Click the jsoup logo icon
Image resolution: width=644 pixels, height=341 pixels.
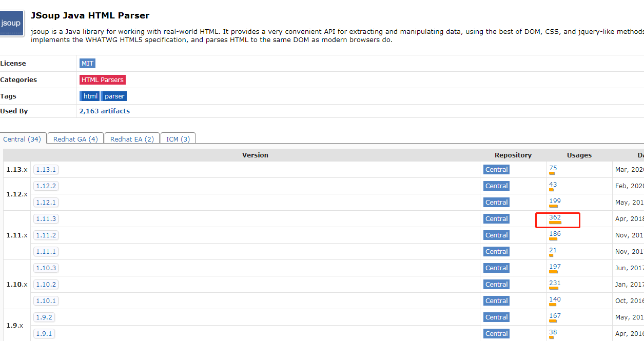(x=11, y=24)
